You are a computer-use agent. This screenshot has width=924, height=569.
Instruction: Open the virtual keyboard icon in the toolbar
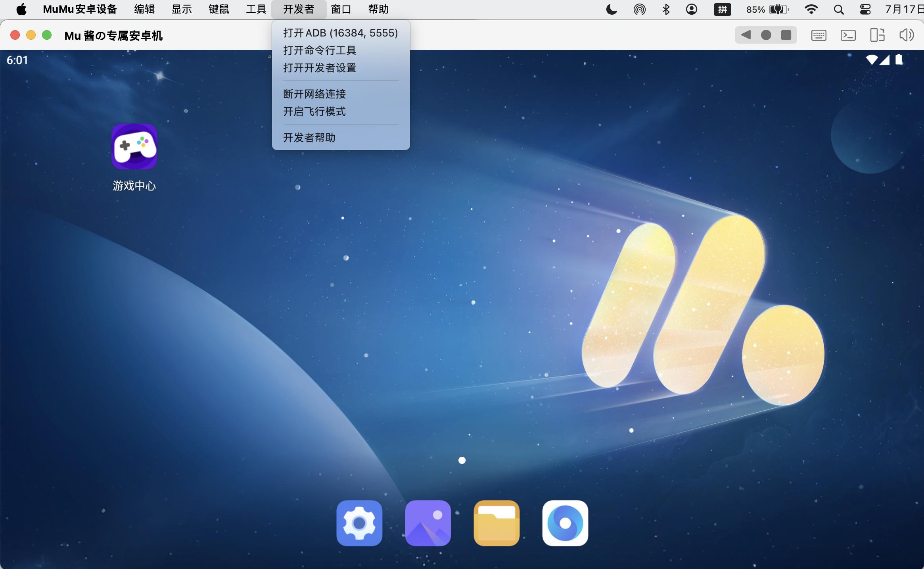[819, 35]
